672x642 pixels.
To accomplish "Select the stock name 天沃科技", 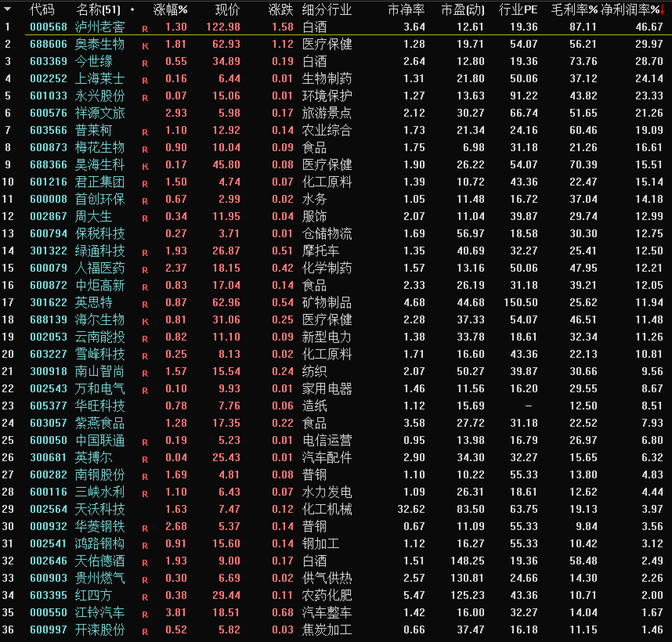I will tap(100, 509).
